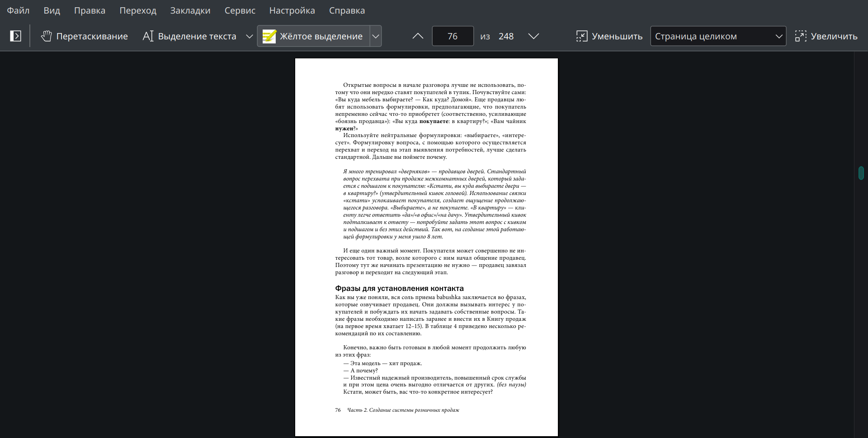
Task: Click heading Фразы для установления контакта
Action: (399, 288)
